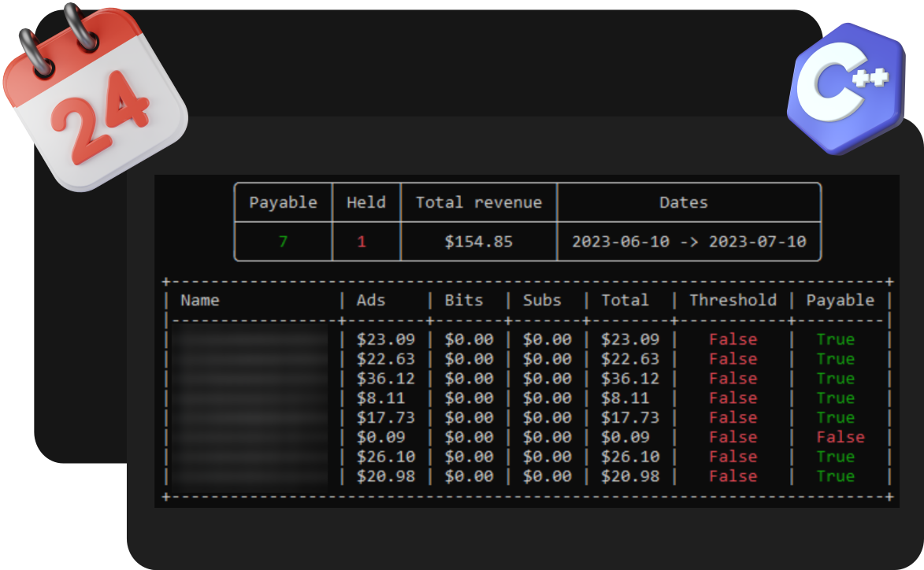The image size is (924, 570).
Task: Select the Total revenue value $154.85
Action: tap(477, 242)
